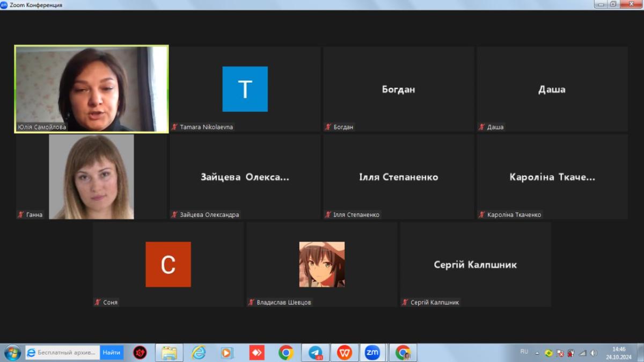The height and width of the screenshot is (362, 644).
Task: Click the Zoom logo in the title bar
Action: point(4,5)
